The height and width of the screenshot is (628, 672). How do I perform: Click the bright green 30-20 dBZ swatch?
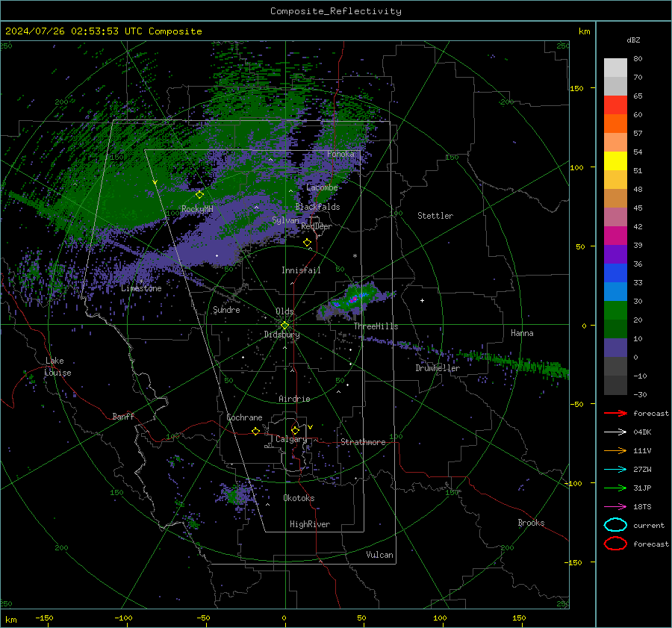615,311
